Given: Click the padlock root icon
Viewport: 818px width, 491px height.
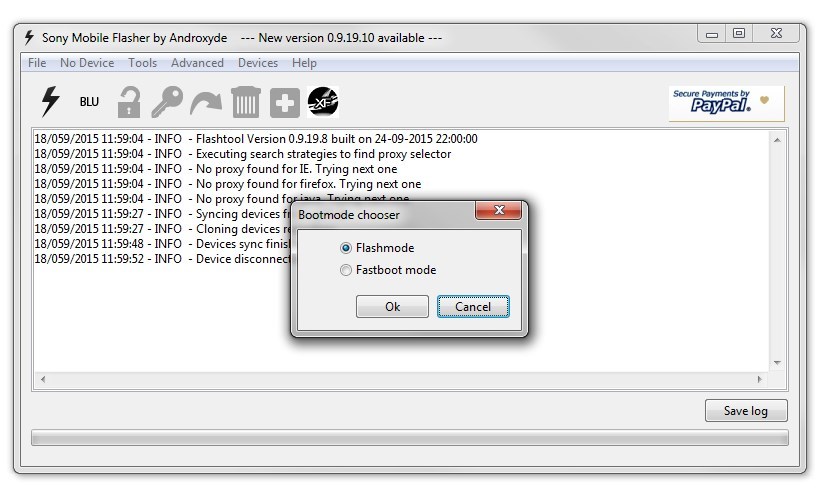Looking at the screenshot, I should [x=128, y=102].
